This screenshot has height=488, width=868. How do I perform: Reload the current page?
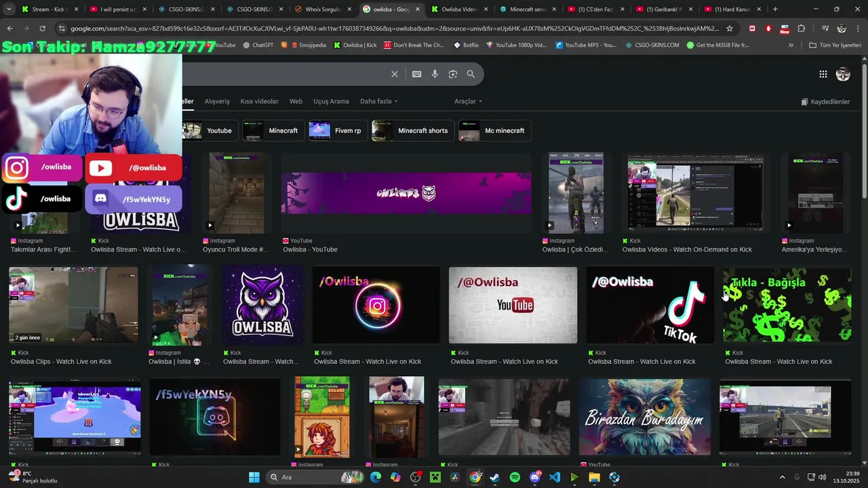point(42,28)
